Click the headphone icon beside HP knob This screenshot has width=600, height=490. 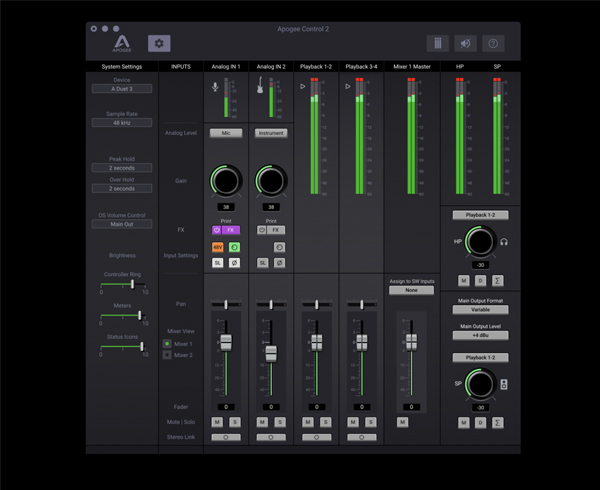(x=504, y=242)
